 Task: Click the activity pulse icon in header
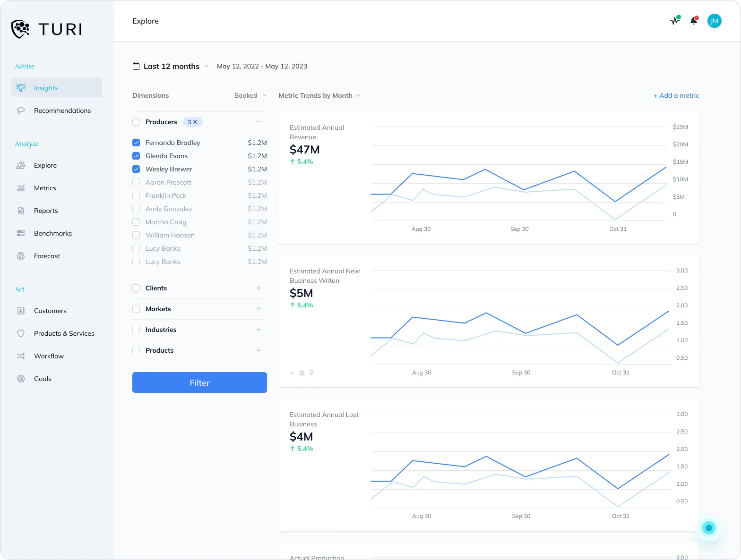(x=675, y=21)
